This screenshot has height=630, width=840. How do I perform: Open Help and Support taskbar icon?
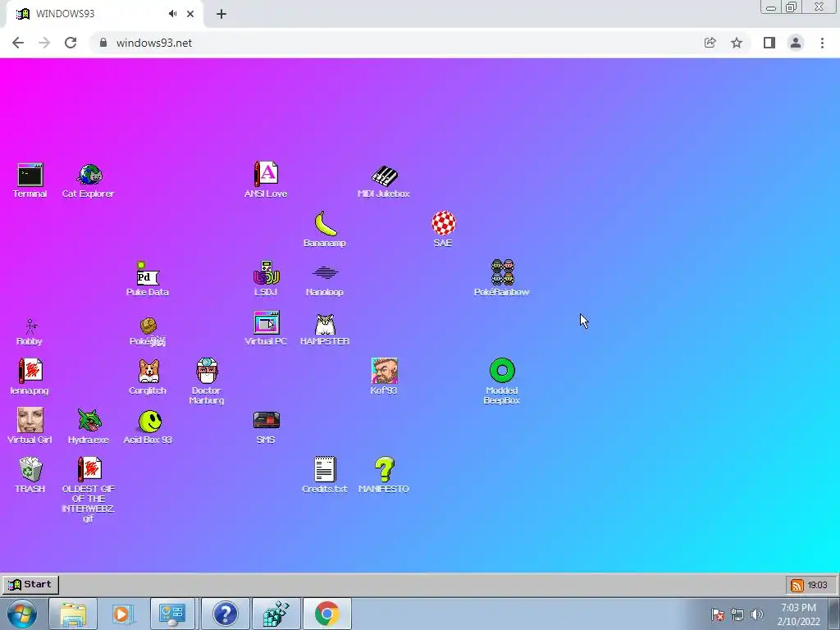coord(225,614)
